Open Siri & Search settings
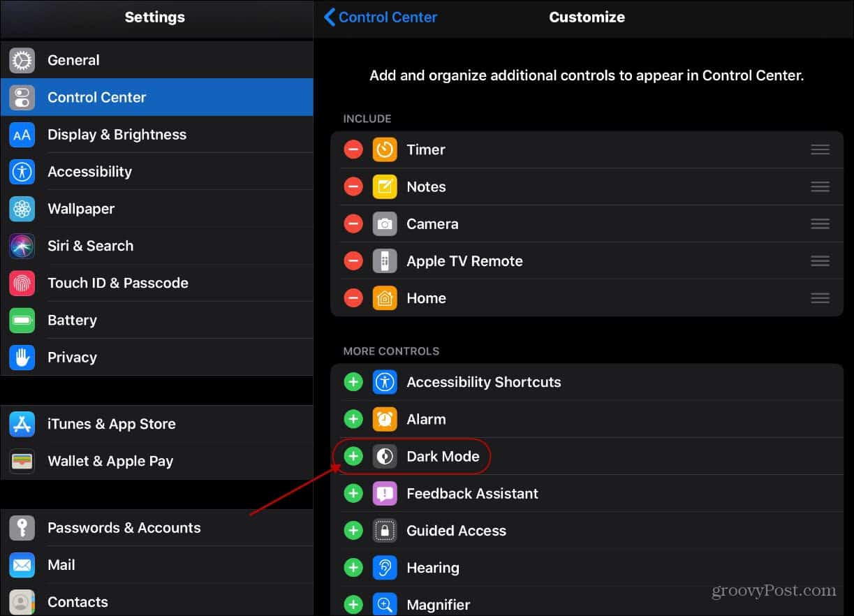 pos(156,246)
